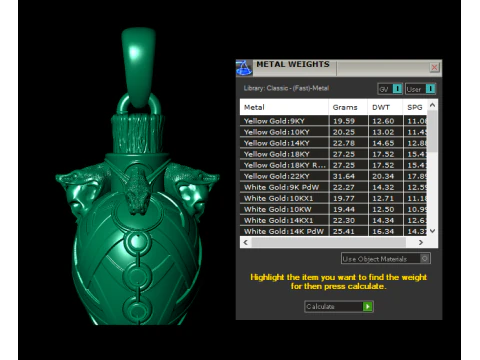Click the 14.32 DWT value

(383, 187)
